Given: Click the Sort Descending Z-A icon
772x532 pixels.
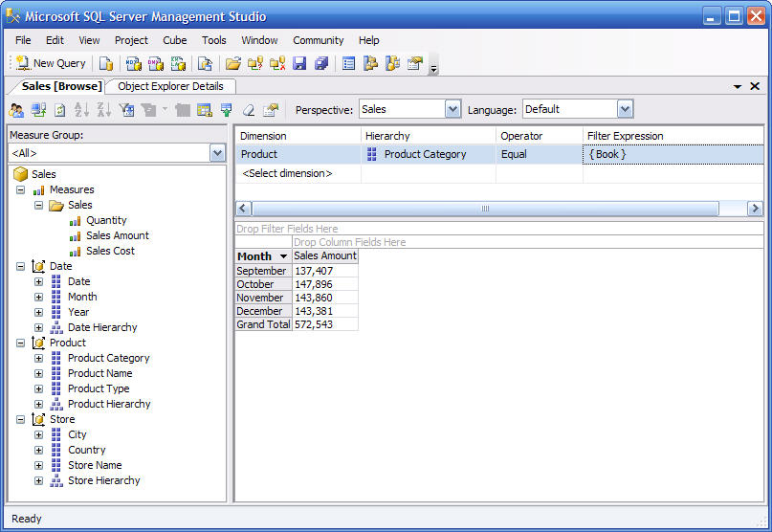Looking at the screenshot, I should (103, 110).
